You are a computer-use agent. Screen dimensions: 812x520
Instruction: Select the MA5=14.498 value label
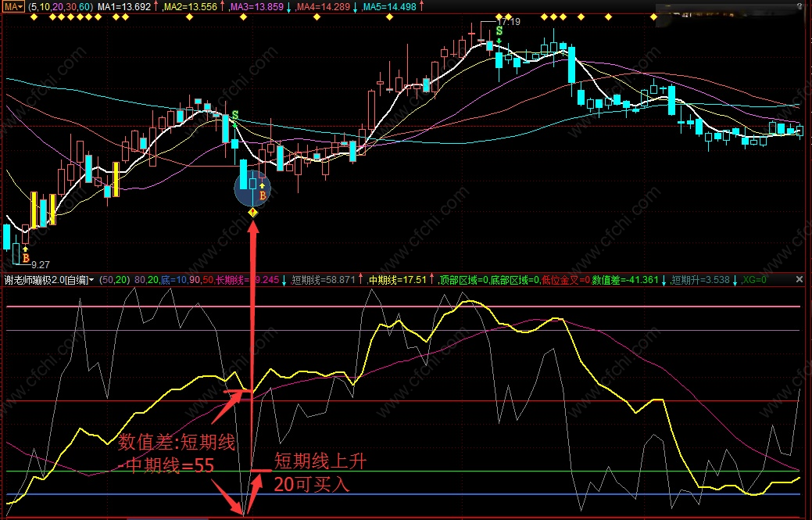tap(389, 7)
